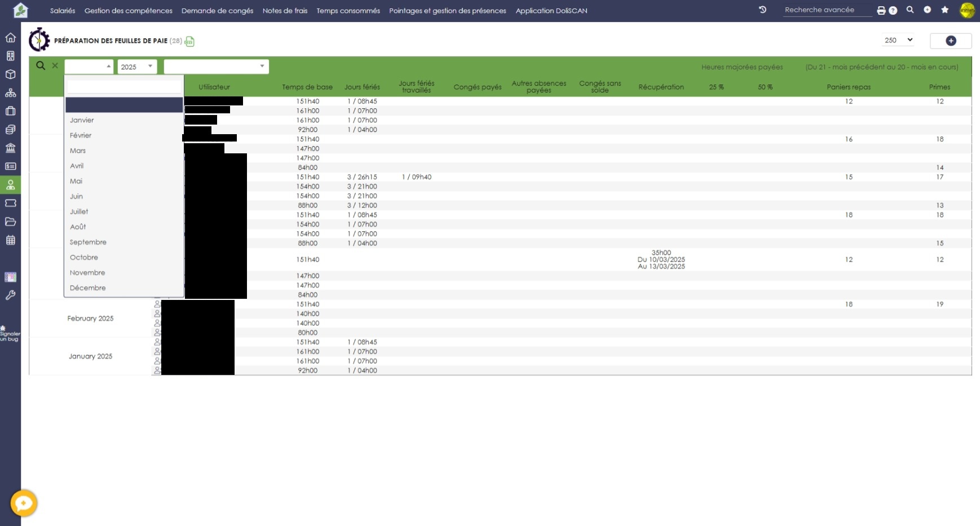Open the quick add plus icon in top bar
980x526 pixels.
pos(927,10)
